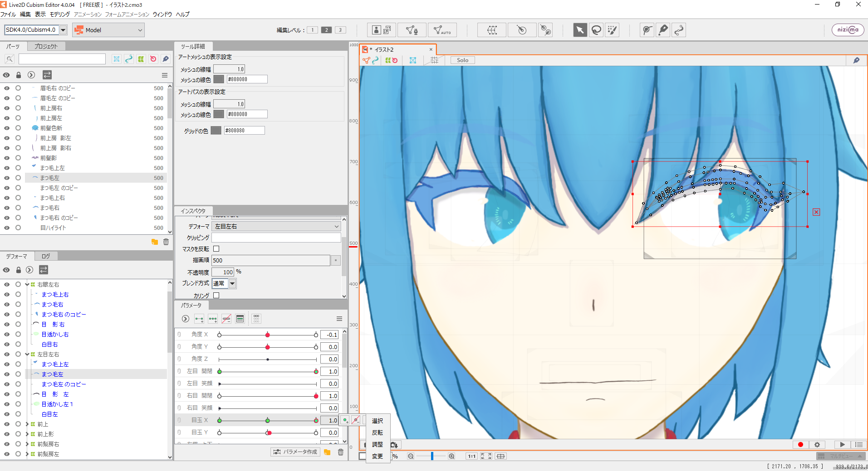Click the Parts panel search field
868x471 pixels.
point(62,59)
